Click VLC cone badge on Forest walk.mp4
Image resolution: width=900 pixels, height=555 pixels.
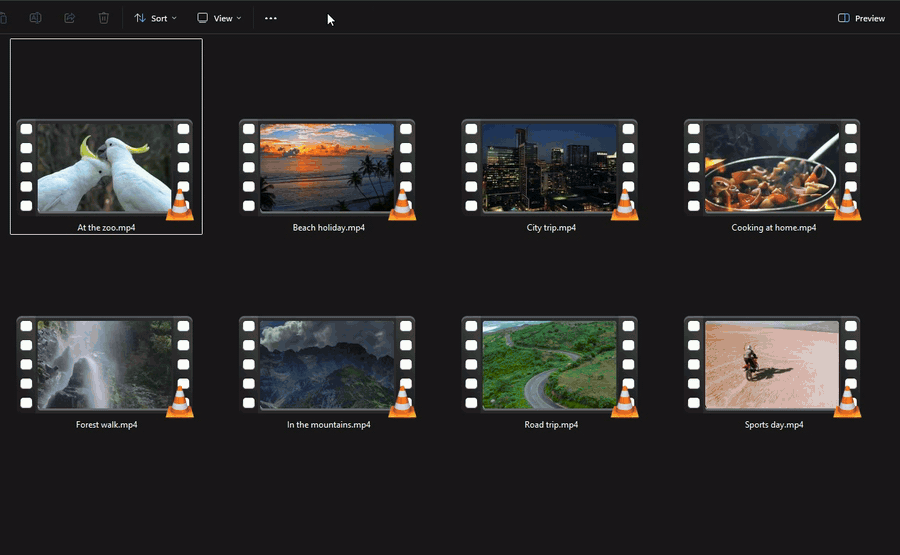click(180, 402)
